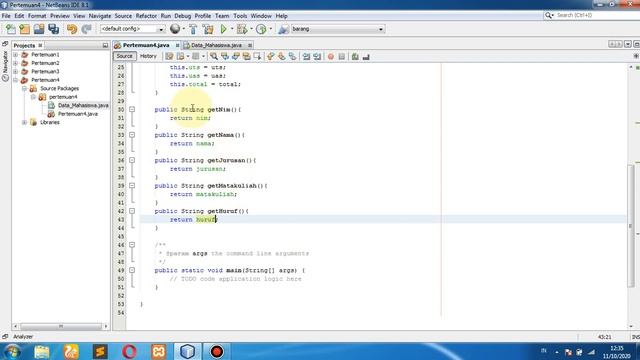Click the New Project toolbar icon
Screen dimensions: 640x360
25,29
